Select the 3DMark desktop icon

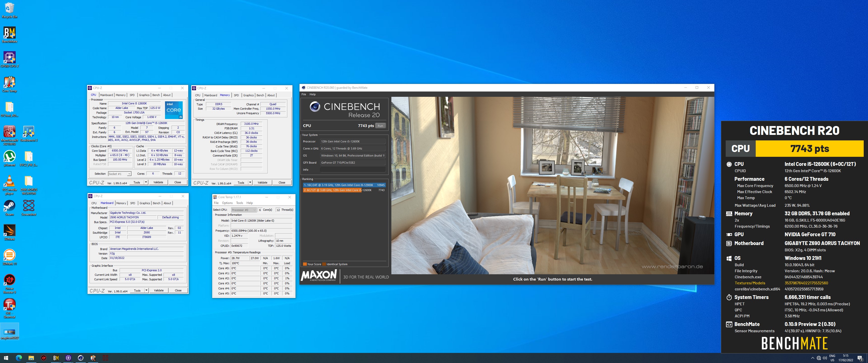point(9,232)
